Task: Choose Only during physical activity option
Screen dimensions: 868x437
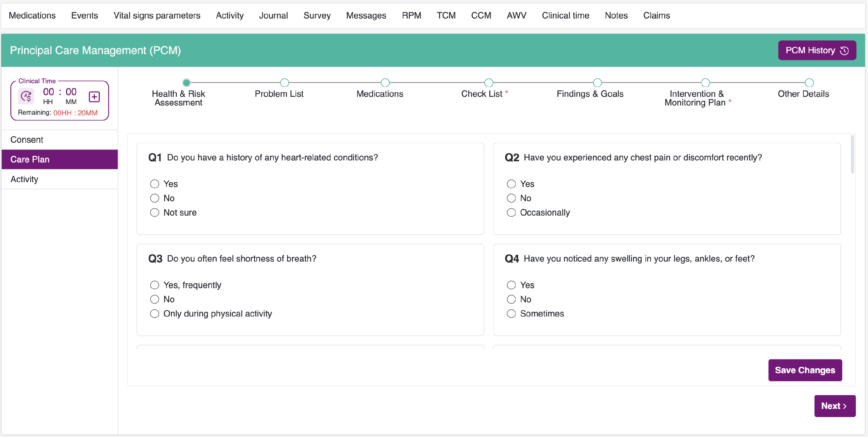Action: (x=154, y=313)
